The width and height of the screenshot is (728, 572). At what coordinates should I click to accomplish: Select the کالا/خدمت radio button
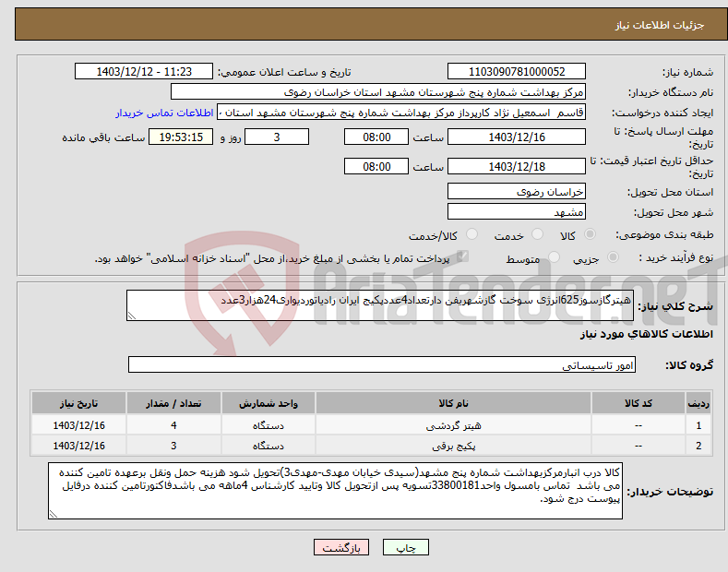pyautogui.click(x=471, y=234)
